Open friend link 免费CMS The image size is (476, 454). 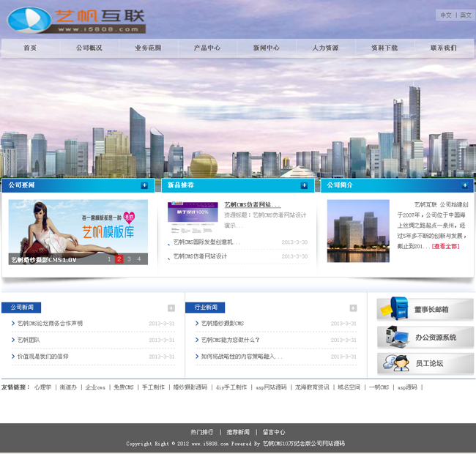point(124,387)
